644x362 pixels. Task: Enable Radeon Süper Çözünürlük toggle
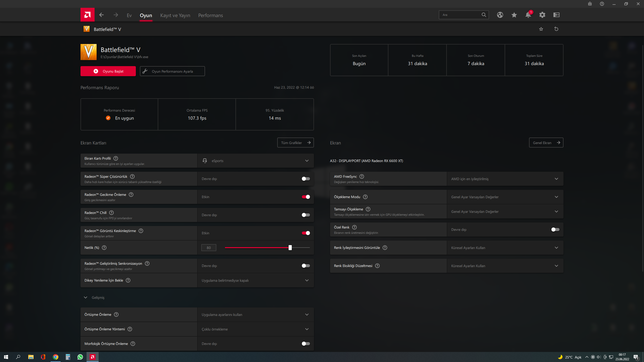click(x=306, y=179)
